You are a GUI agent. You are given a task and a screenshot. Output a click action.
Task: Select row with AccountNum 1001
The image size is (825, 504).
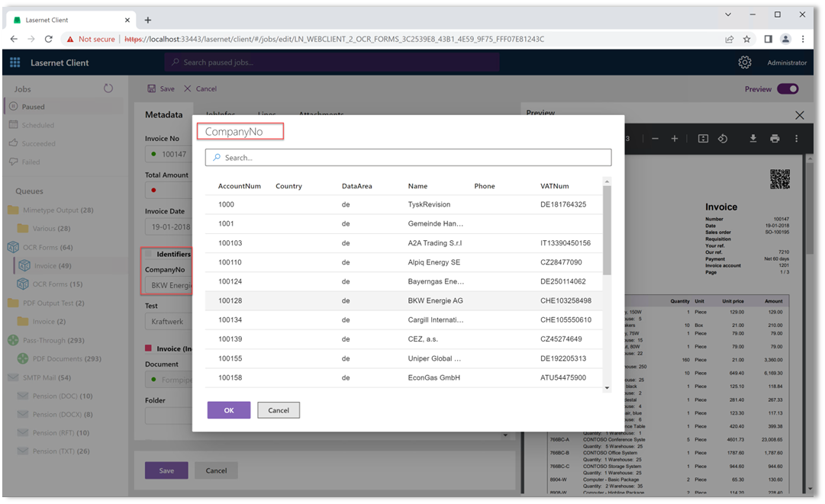pyautogui.click(x=404, y=224)
